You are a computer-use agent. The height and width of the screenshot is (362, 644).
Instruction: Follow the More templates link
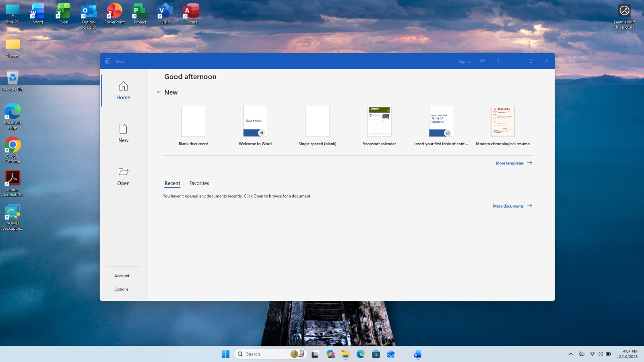click(514, 163)
